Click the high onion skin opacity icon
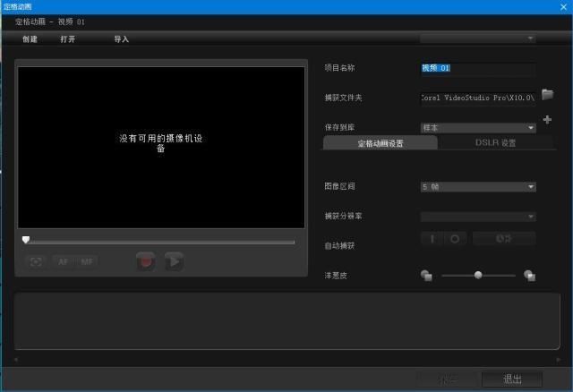 529,276
